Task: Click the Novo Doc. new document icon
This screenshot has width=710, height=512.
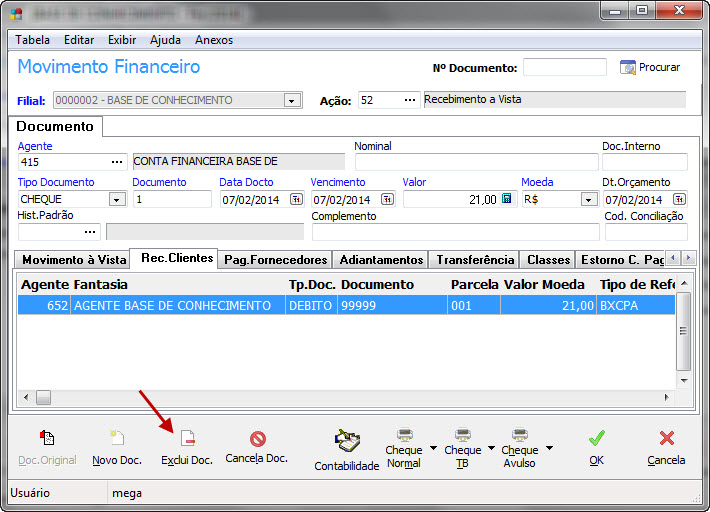Action: (x=117, y=438)
